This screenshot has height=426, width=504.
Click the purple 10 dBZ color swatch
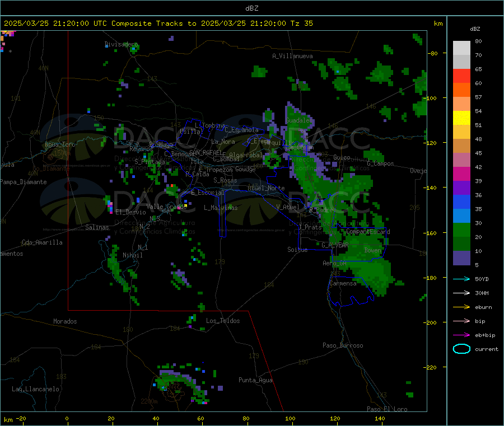click(x=461, y=258)
